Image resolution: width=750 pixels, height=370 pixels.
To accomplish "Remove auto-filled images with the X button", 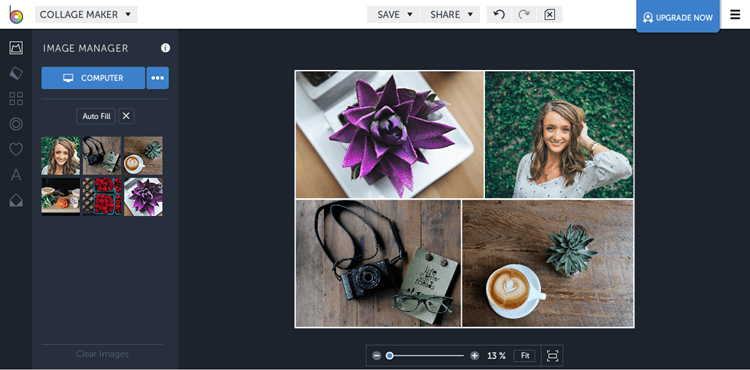I will click(x=126, y=116).
